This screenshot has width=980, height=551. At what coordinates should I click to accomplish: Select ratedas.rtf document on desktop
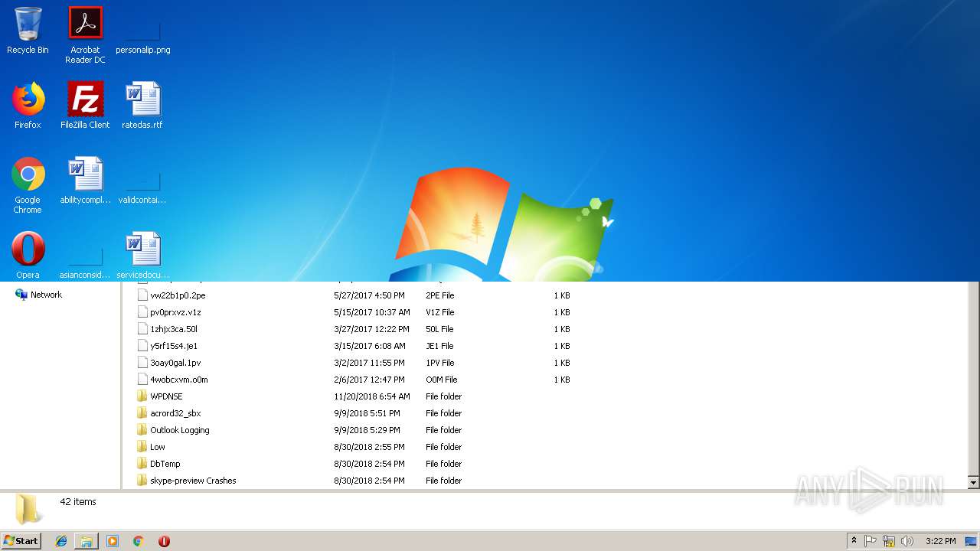(142, 106)
